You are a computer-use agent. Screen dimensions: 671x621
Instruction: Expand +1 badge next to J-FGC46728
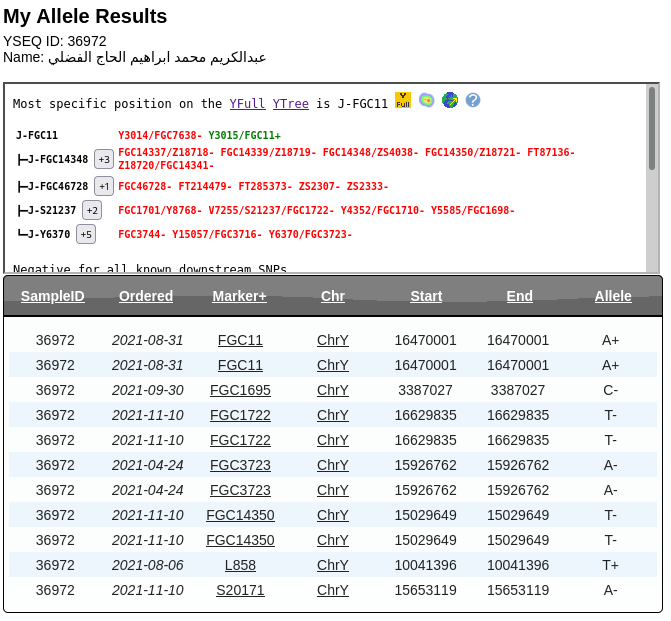105,188
